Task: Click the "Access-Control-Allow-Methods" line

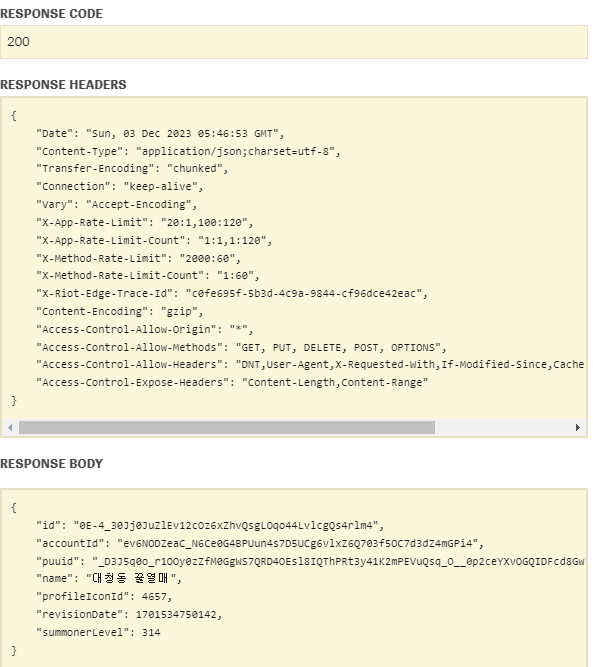Action: point(241,348)
